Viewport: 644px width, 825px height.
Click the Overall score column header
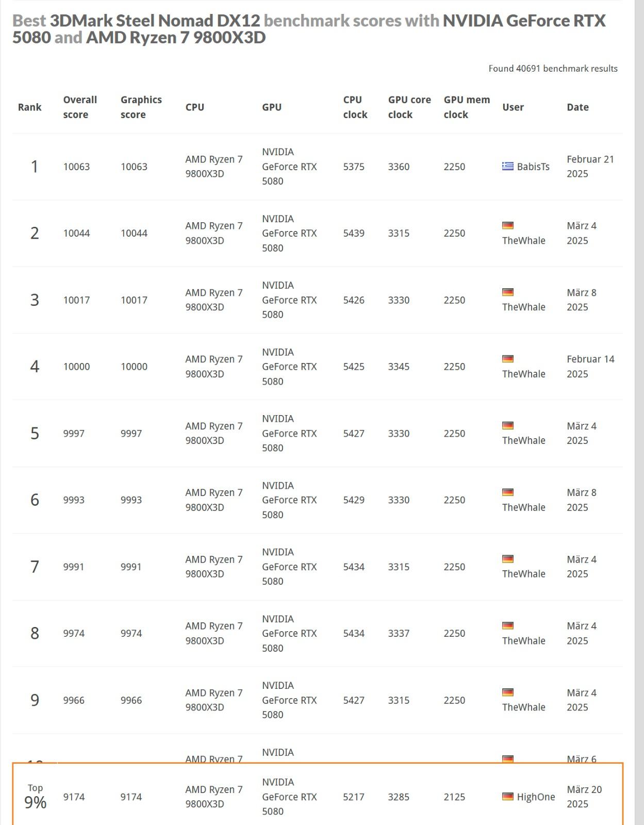80,107
